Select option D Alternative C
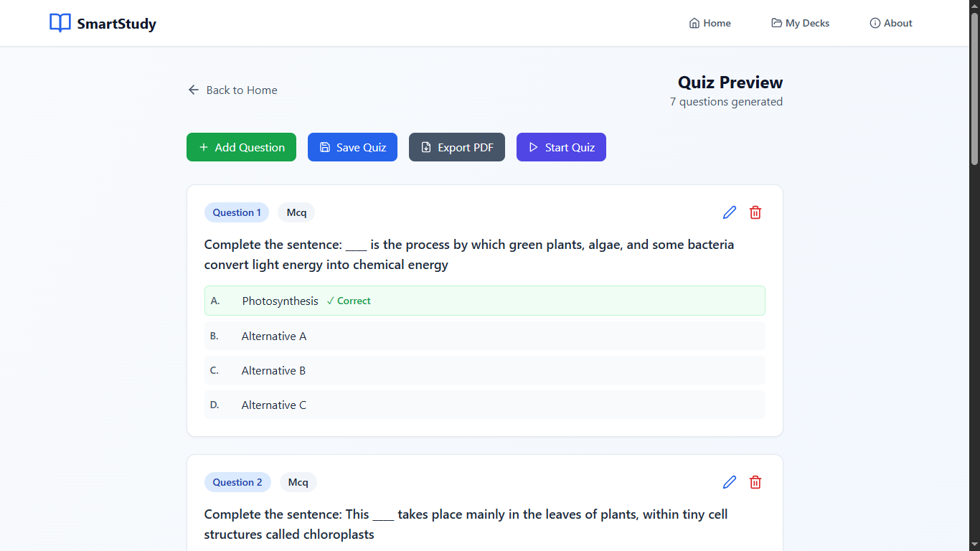The height and width of the screenshot is (551, 980). tap(485, 405)
